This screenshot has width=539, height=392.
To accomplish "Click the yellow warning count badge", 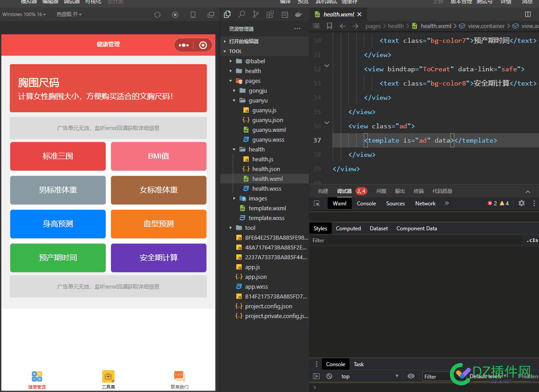I will (x=504, y=203).
